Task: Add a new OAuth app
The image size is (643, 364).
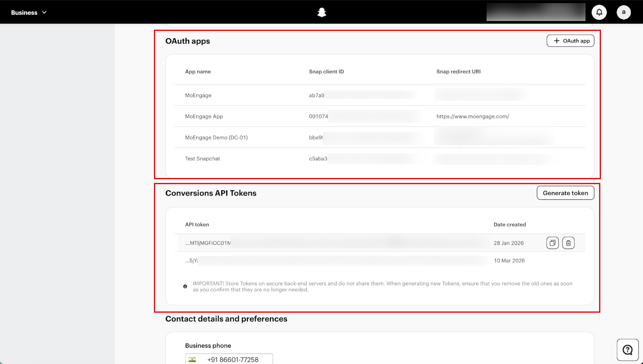Action: click(570, 41)
